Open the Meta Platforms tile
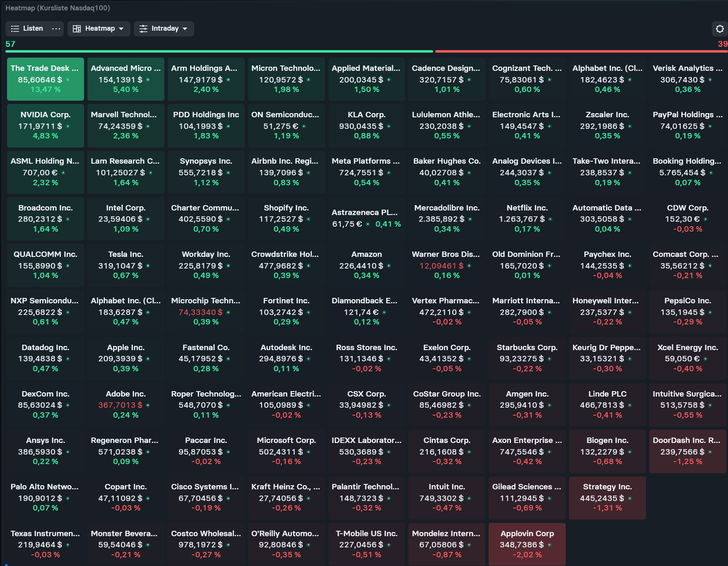Viewport: 728px width, 566px height. pos(367,172)
